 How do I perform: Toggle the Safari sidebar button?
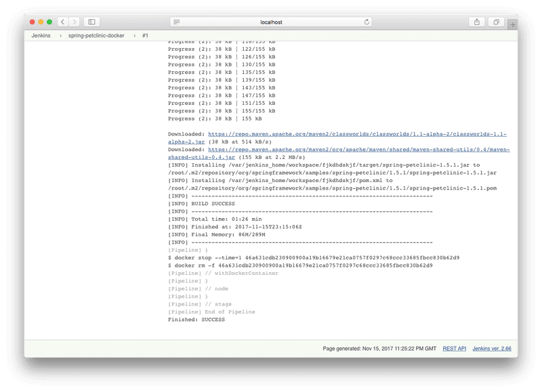point(91,22)
